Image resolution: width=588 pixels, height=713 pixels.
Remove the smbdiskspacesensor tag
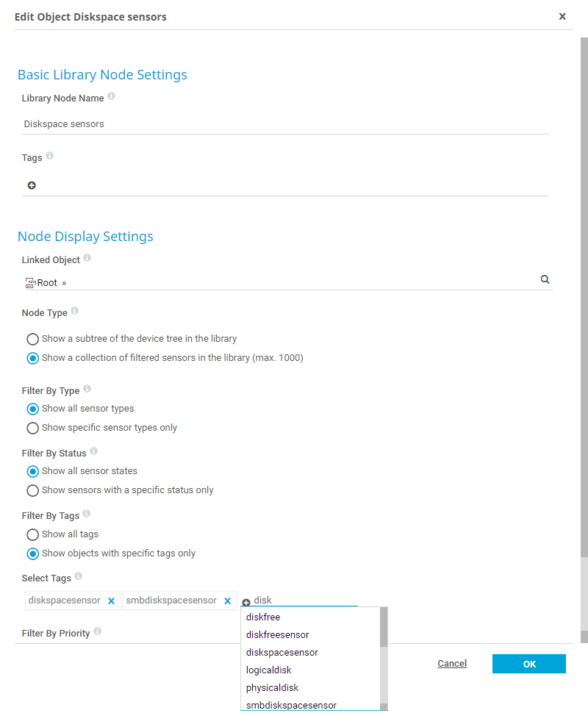point(228,601)
